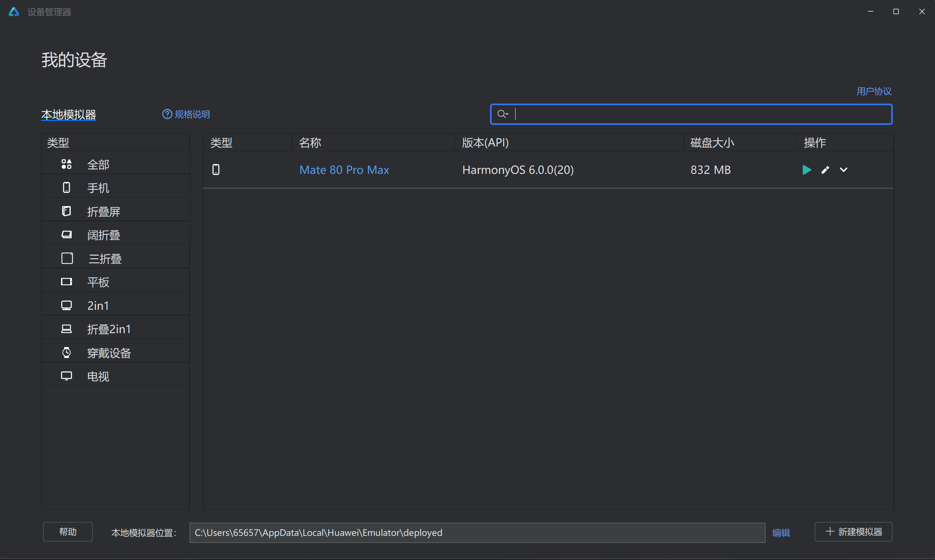Expand more actions chevron for Mate 80 Pro Max
The width and height of the screenshot is (935, 560).
click(x=843, y=170)
